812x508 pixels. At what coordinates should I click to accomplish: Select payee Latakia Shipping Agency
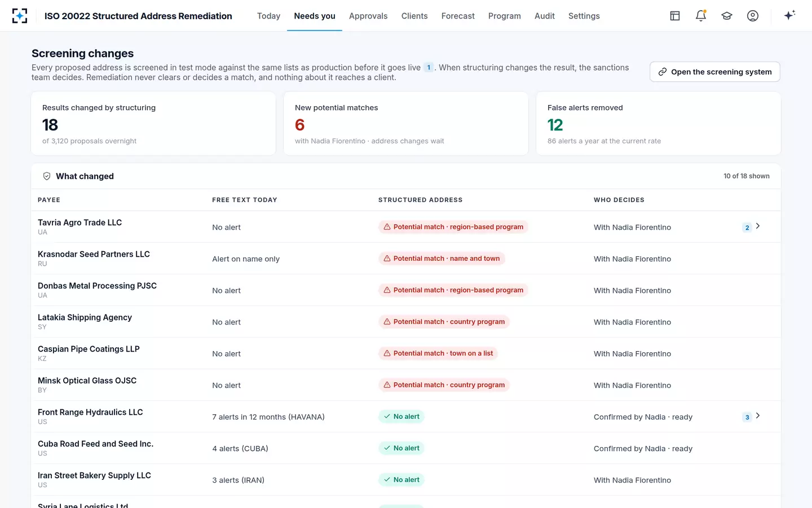pos(85,317)
